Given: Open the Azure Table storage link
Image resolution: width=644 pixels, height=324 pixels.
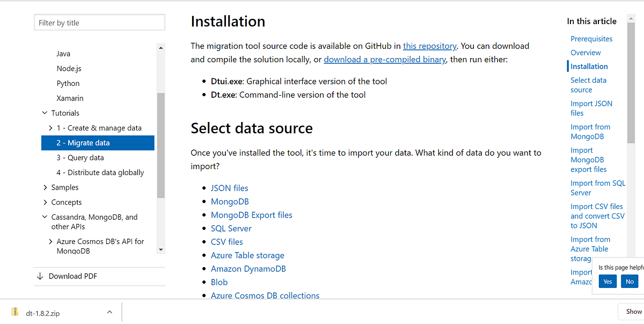Looking at the screenshot, I should (248, 255).
